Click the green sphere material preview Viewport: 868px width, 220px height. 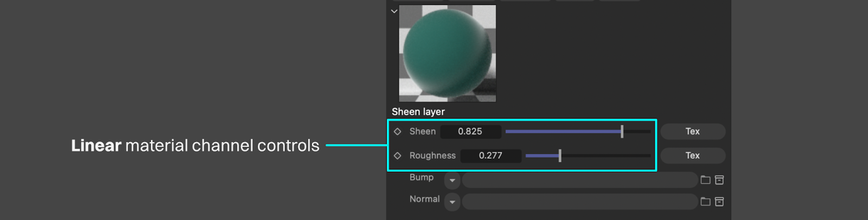(448, 53)
